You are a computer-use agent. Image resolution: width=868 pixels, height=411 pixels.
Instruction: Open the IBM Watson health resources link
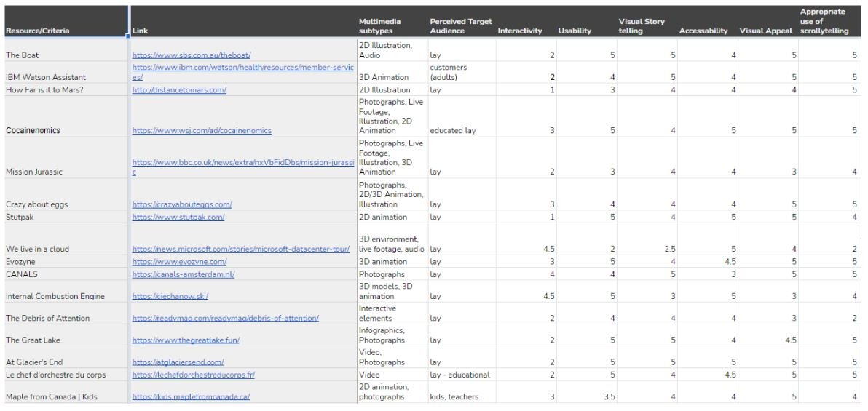[x=242, y=72]
